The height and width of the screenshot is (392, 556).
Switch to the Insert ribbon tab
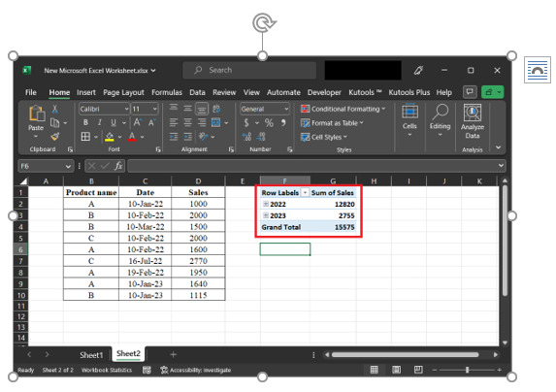pyautogui.click(x=86, y=92)
